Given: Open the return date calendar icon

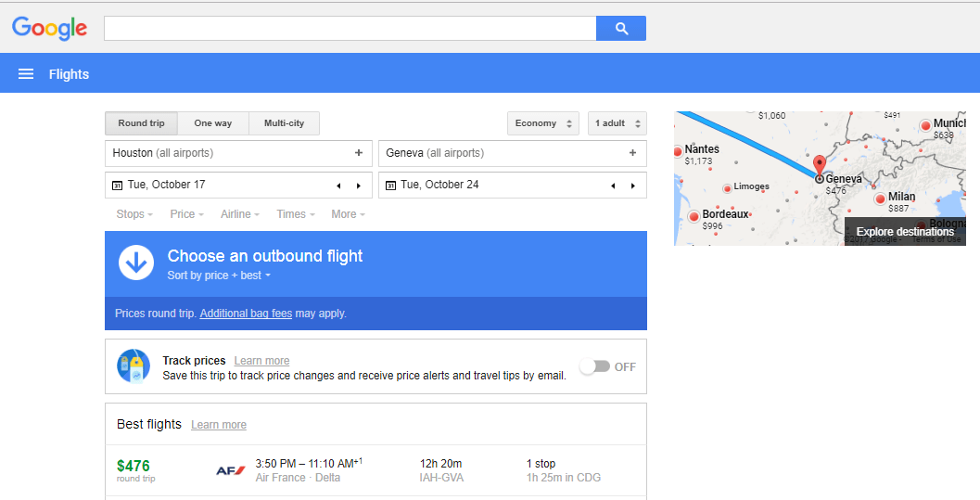Looking at the screenshot, I should click(x=390, y=186).
